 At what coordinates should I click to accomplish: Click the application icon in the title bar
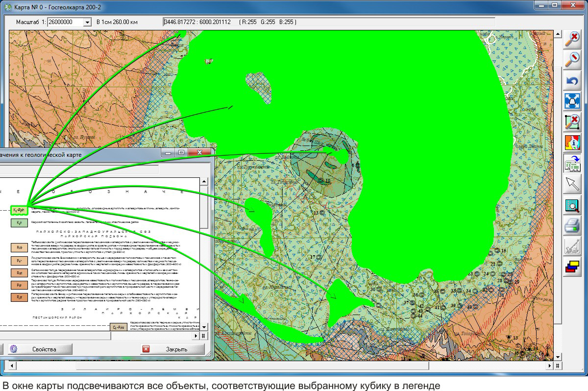7,7
